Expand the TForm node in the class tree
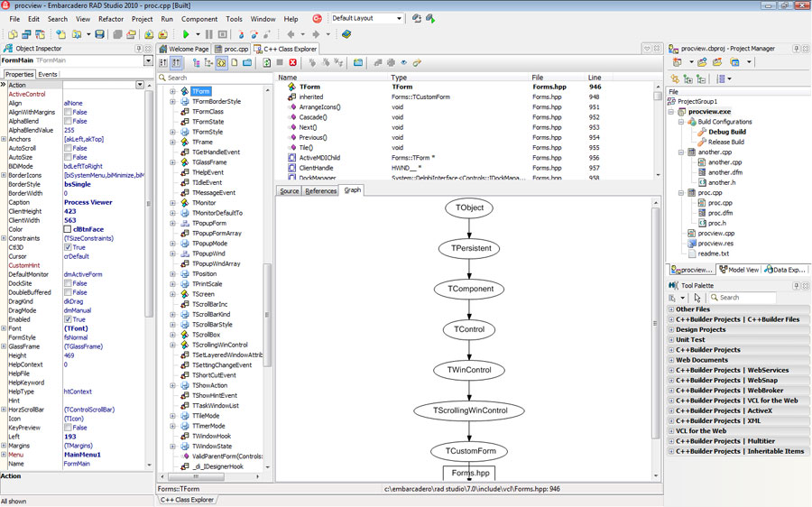This screenshot has height=507, width=812. click(172, 91)
